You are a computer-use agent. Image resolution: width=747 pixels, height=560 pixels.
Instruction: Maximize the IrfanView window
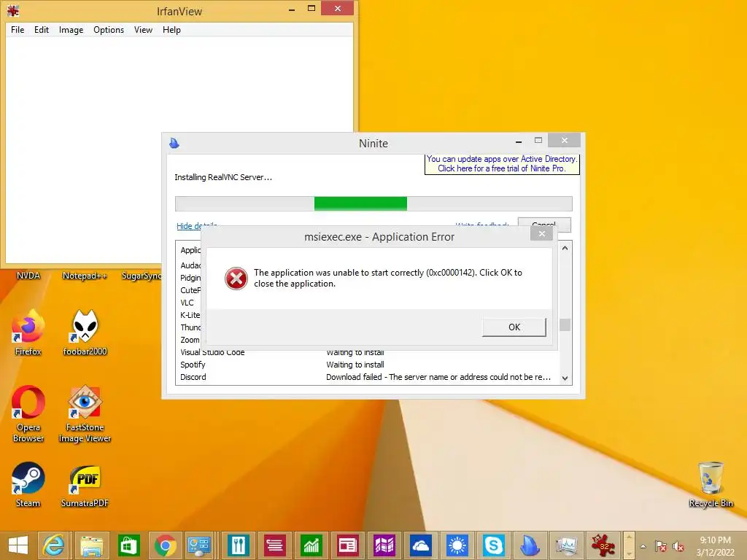311,8
